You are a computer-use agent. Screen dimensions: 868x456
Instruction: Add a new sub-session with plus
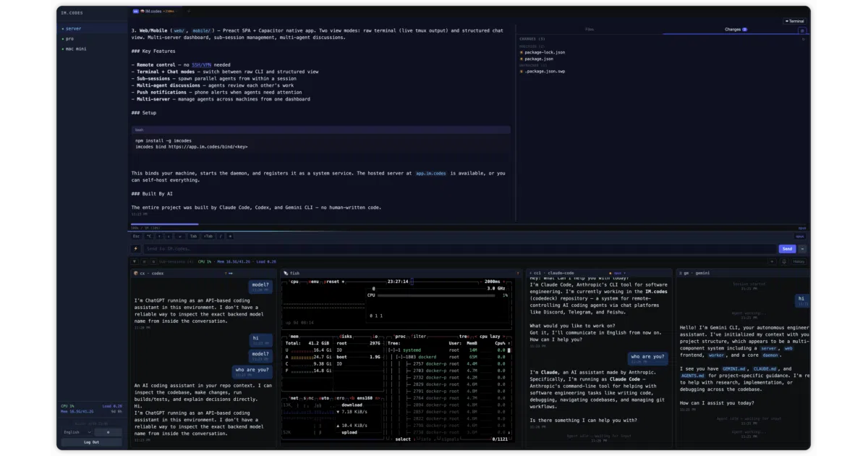(x=772, y=261)
